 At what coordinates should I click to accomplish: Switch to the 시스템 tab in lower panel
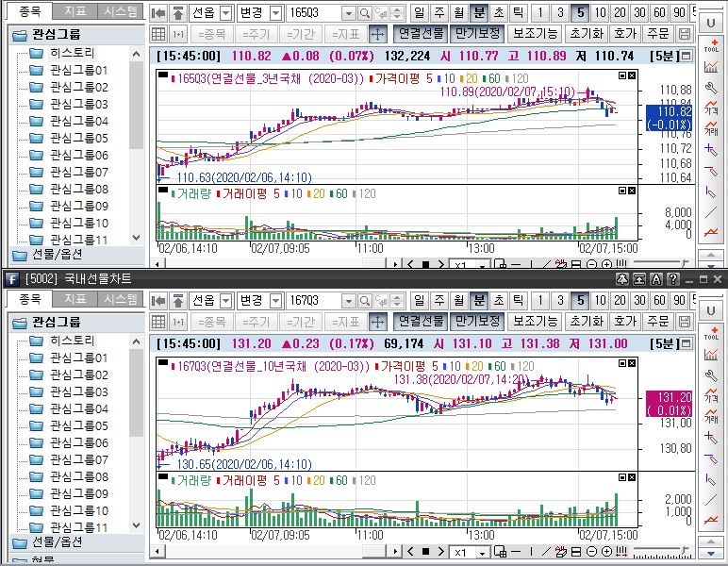(x=121, y=300)
